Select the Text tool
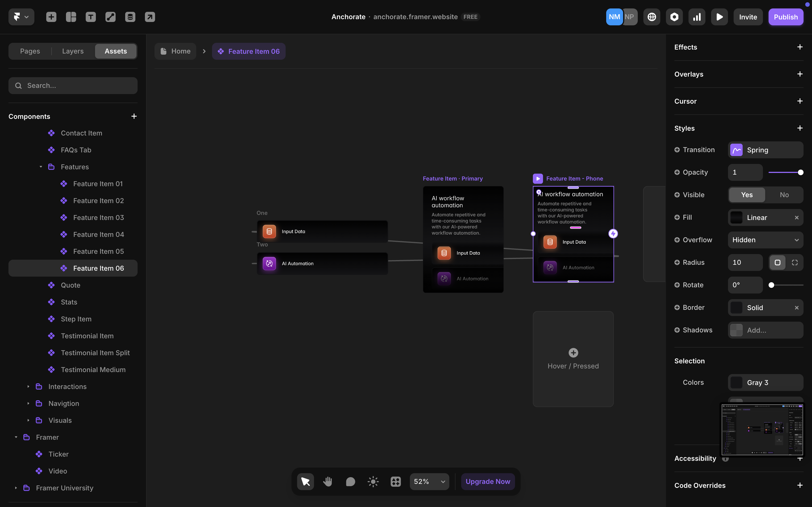 90,17
